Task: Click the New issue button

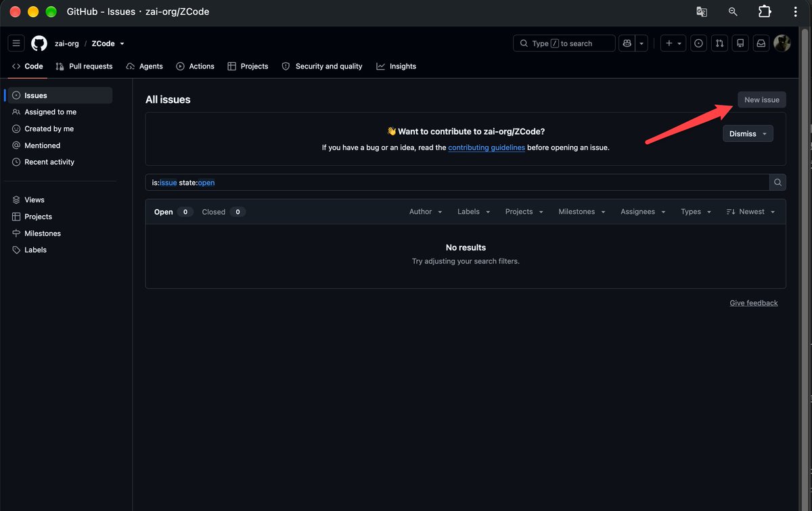Action: (762, 99)
